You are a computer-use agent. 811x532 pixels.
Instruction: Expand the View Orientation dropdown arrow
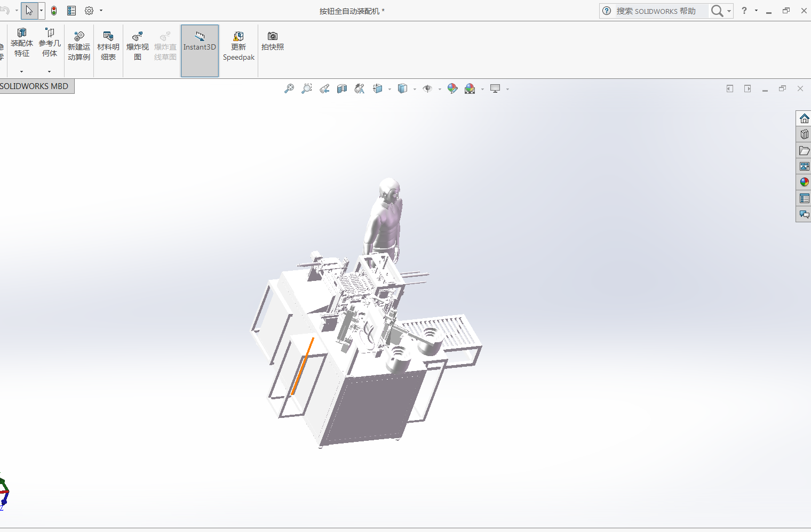pyautogui.click(x=389, y=89)
